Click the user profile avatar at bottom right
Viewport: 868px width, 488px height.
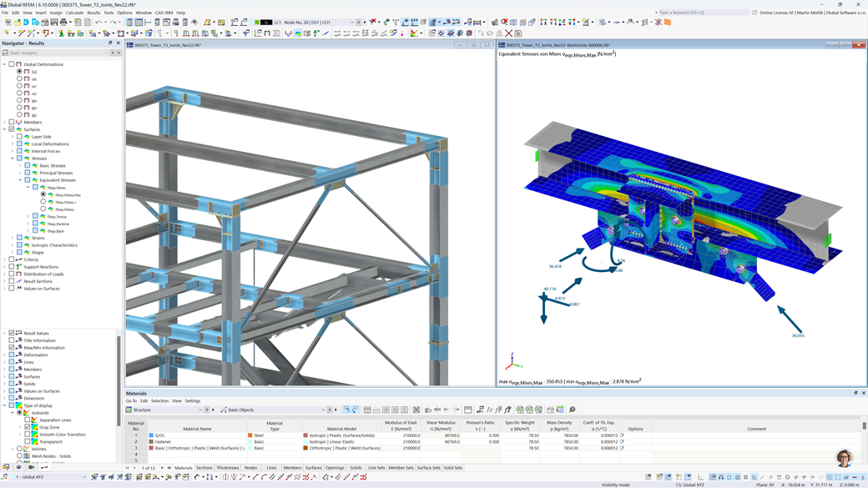pyautogui.click(x=843, y=458)
